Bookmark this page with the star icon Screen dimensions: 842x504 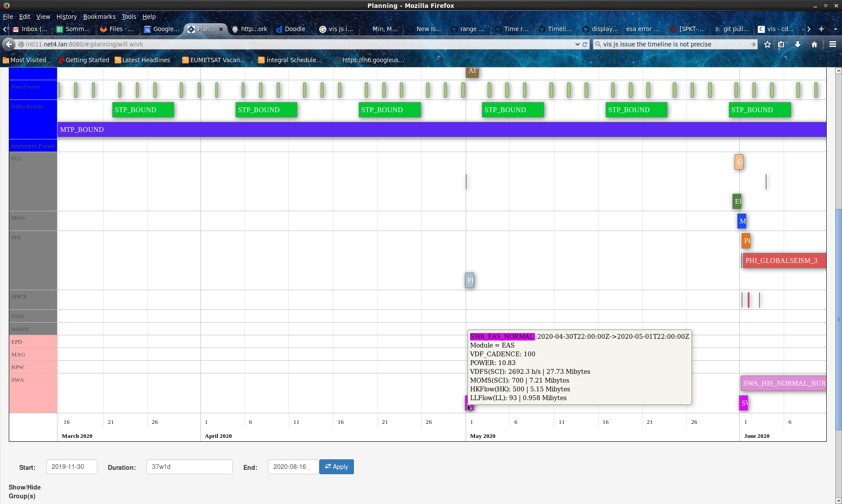(x=767, y=44)
